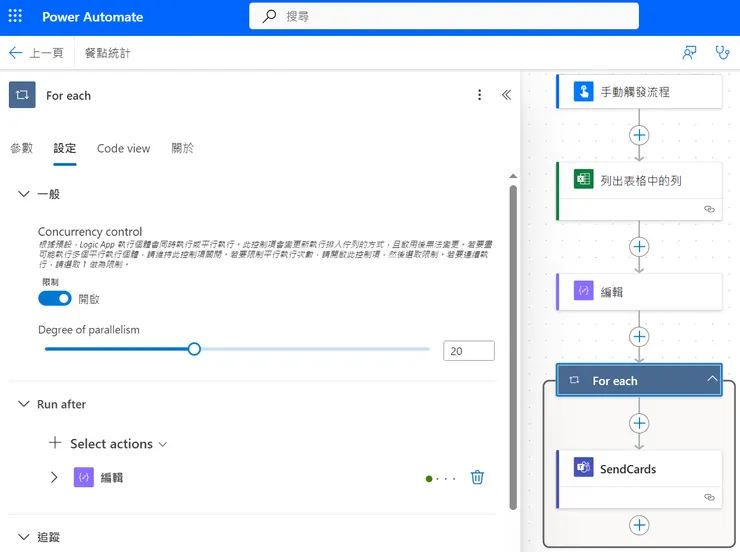Add step below 編輯 card
740x552 pixels.
point(639,337)
